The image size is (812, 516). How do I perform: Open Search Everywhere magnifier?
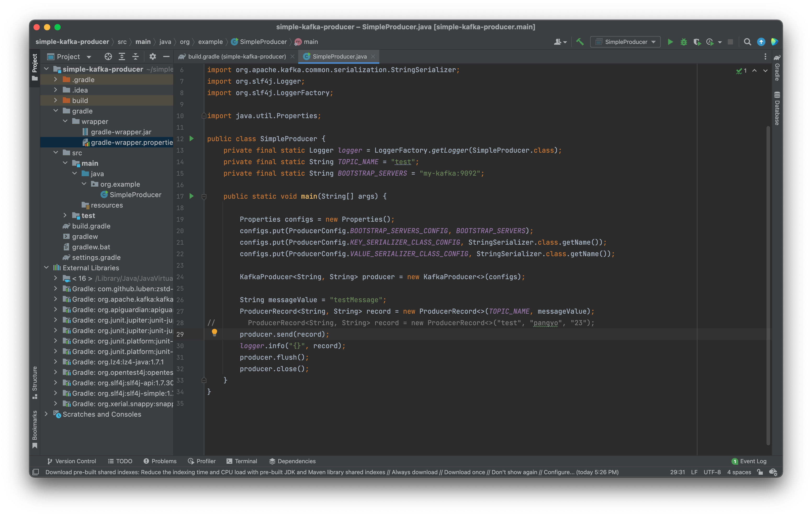coord(747,42)
